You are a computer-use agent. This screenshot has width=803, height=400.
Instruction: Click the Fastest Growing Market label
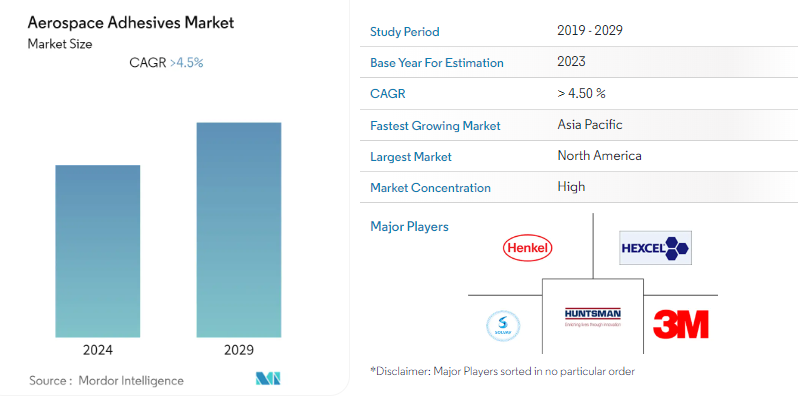point(435,126)
